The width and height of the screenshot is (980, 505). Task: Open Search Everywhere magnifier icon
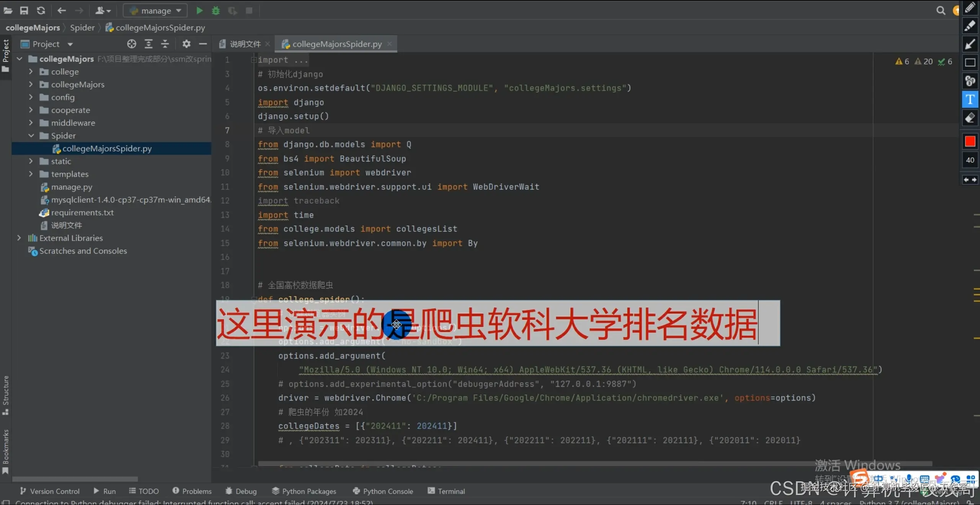941,11
